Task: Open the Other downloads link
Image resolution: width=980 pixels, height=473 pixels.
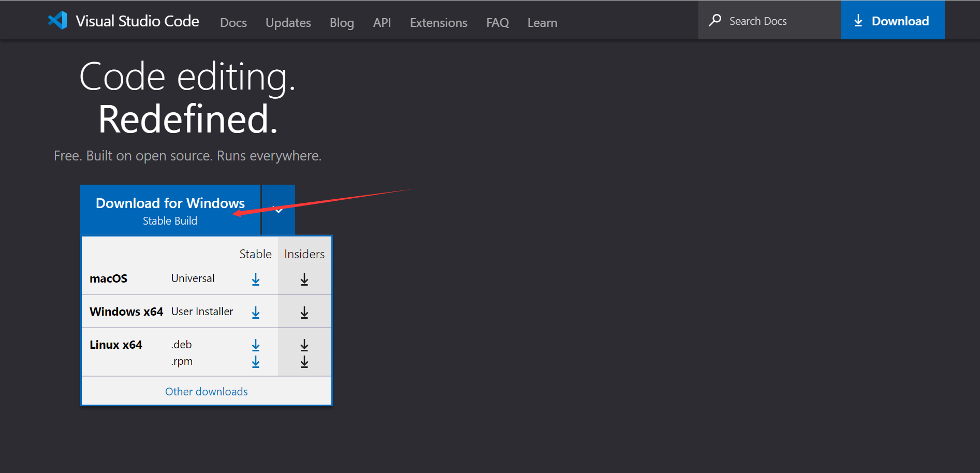Action: [207, 392]
